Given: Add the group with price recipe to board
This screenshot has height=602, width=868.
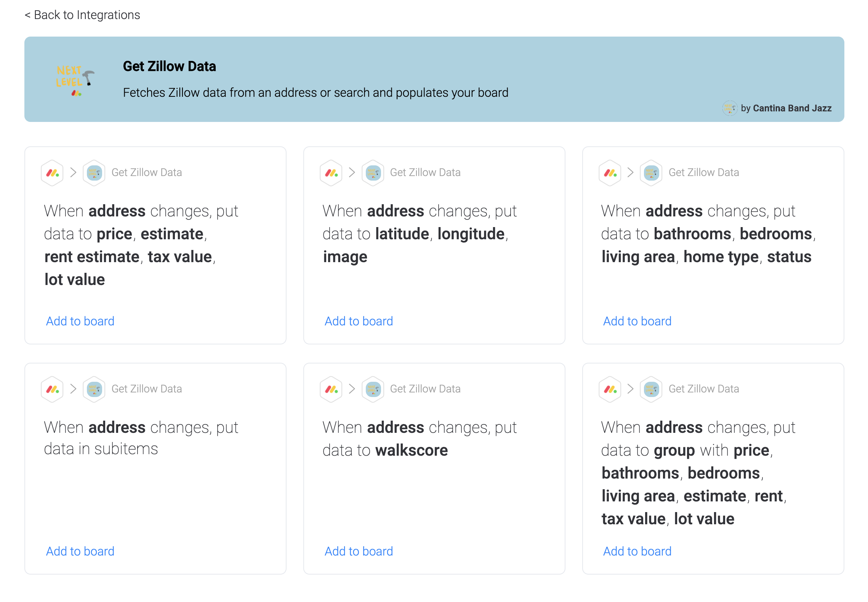Looking at the screenshot, I should pyautogui.click(x=637, y=551).
